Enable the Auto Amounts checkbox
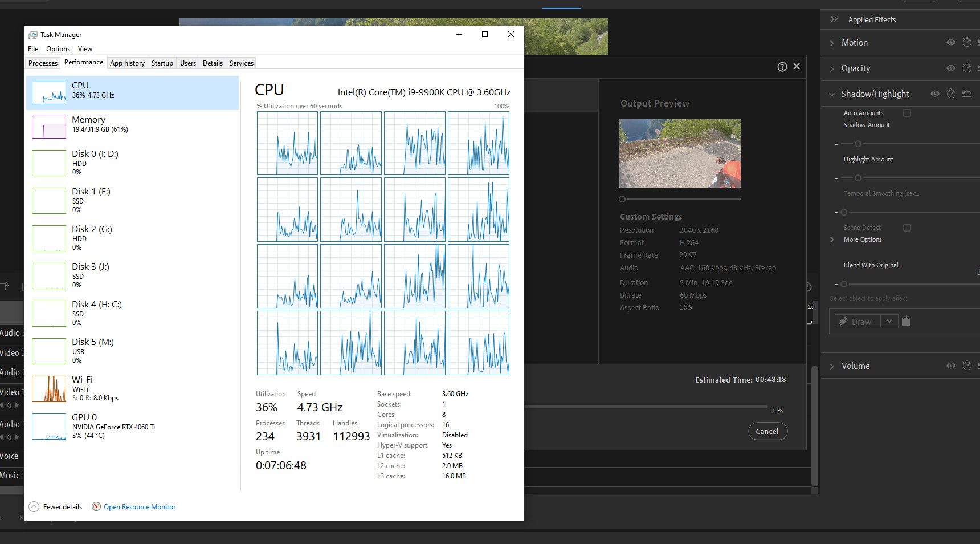980x544 pixels. [x=907, y=113]
